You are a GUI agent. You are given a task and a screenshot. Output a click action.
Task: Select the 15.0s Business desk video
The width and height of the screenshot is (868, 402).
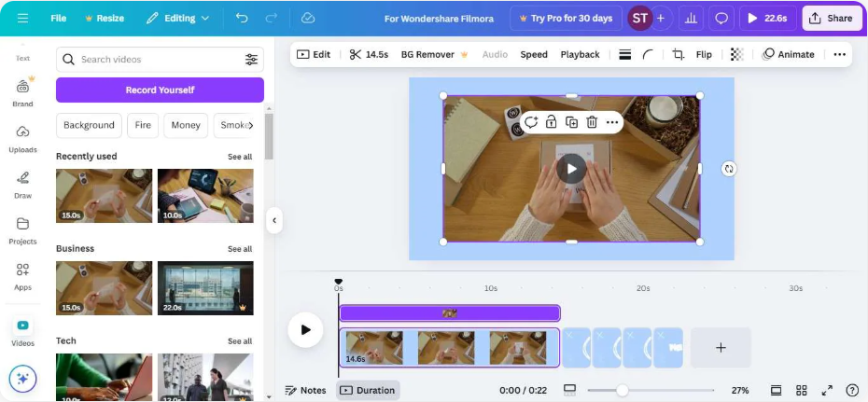pos(105,288)
